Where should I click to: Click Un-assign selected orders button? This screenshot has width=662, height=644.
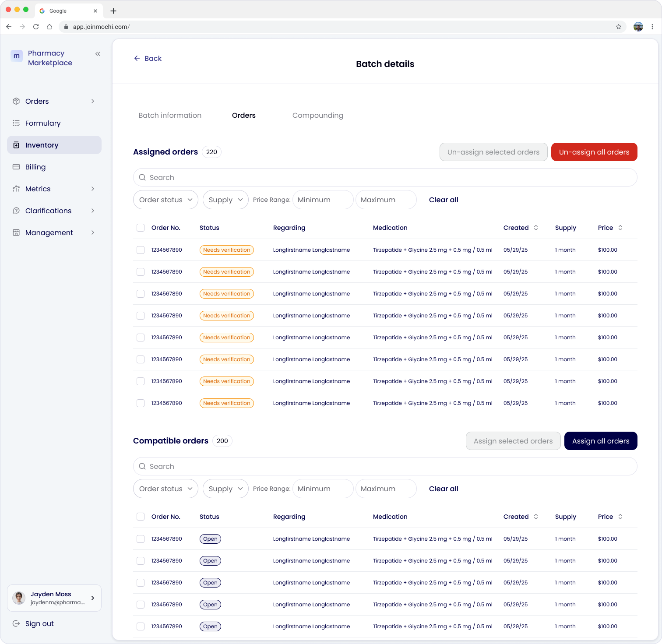(493, 152)
